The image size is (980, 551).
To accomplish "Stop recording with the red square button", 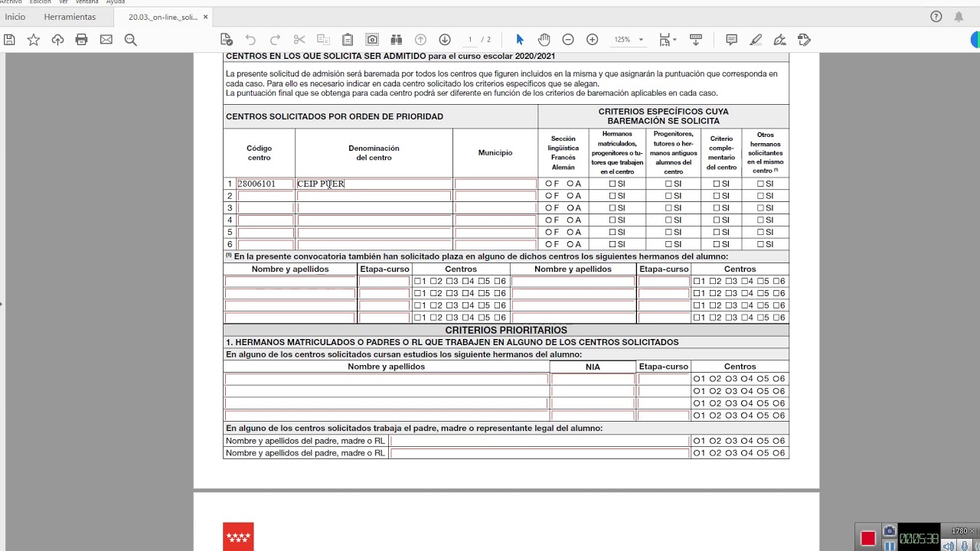I will click(x=867, y=539).
